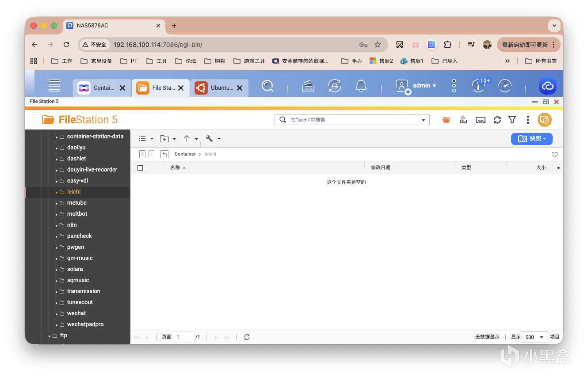Screen dimensions: 588x377
Task: Refresh the file list from the pagination bar
Action: tap(247, 337)
